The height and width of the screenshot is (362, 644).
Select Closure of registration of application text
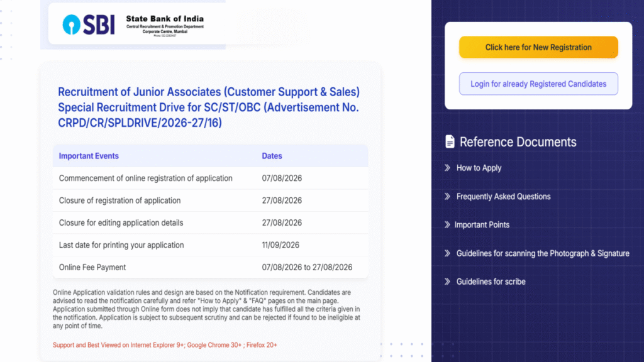(119, 200)
